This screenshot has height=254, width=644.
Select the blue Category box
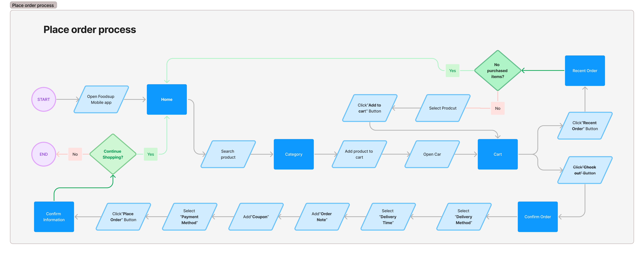pos(294,154)
